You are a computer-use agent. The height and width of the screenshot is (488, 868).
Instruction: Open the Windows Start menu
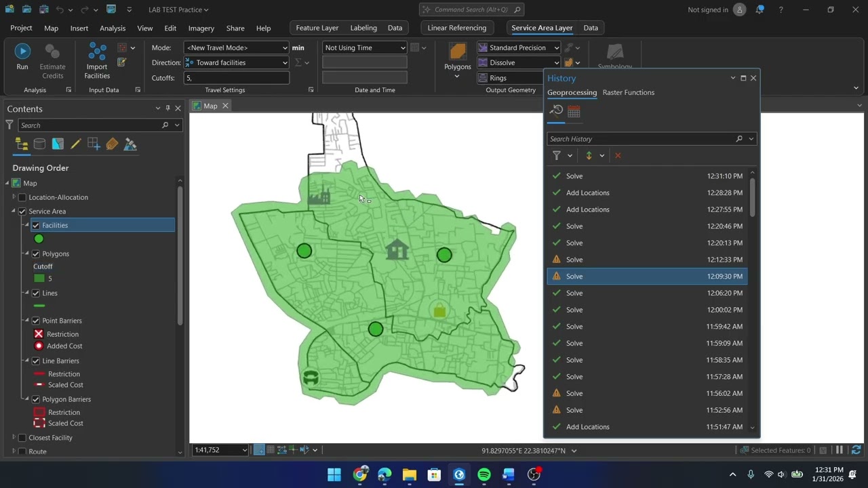(x=334, y=474)
